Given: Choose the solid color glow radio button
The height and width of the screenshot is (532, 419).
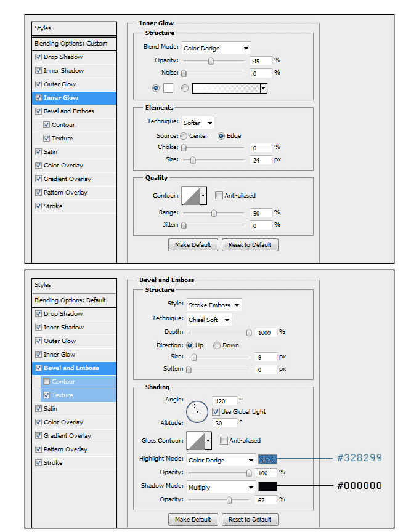Looking at the screenshot, I should [156, 88].
